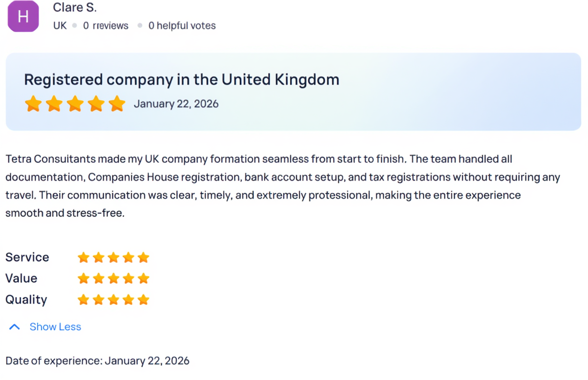This screenshot has height=380, width=588.
Task: Click the review body paragraph text
Action: (x=279, y=186)
